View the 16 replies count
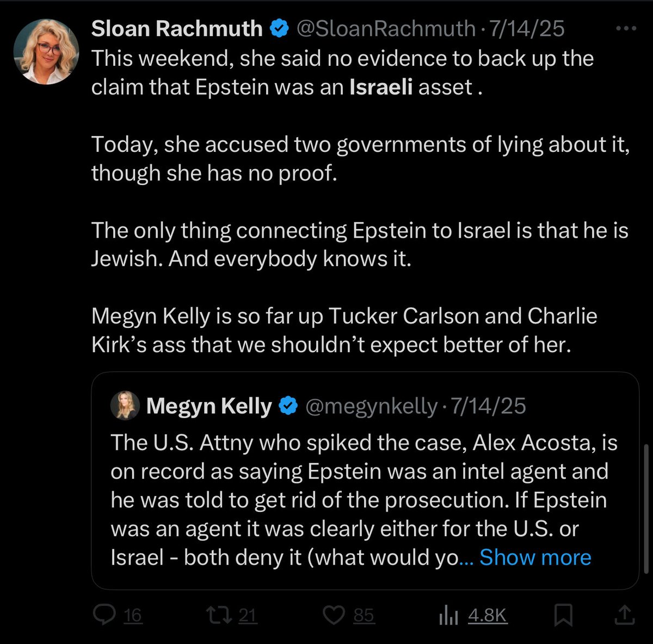This screenshot has height=644, width=653. tap(132, 615)
